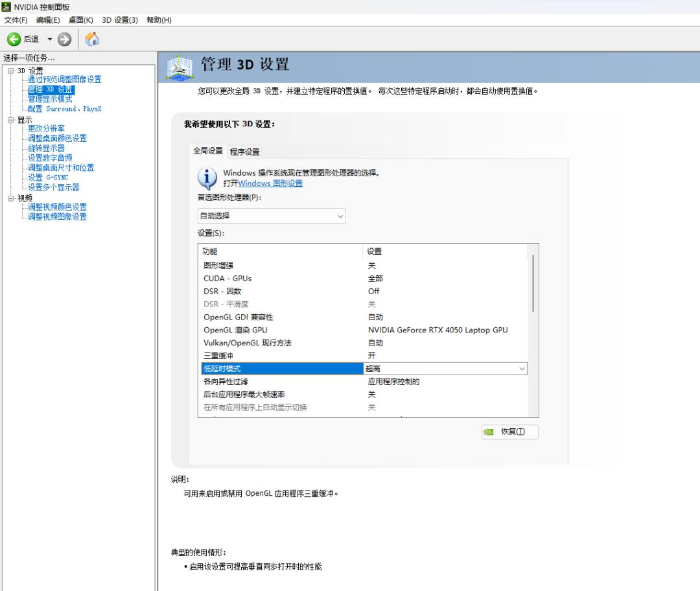The image size is (700, 591).
Task: Select 设置 G-SYNC in task tree
Action: pos(48,178)
